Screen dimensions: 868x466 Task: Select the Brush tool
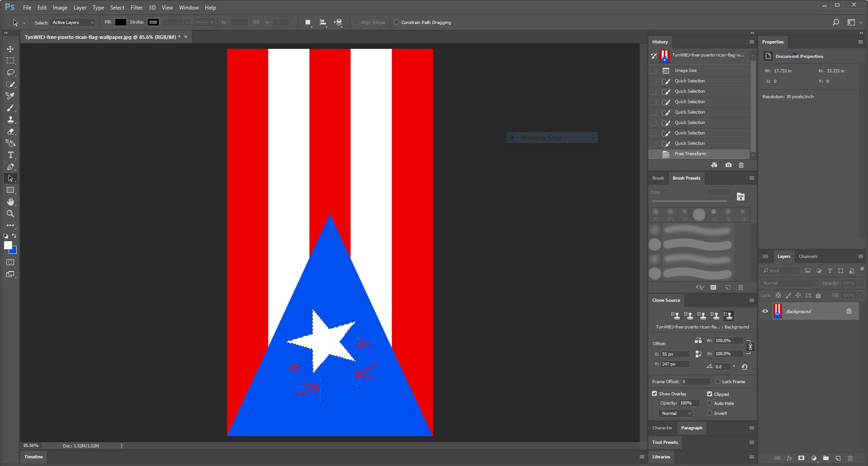10,108
